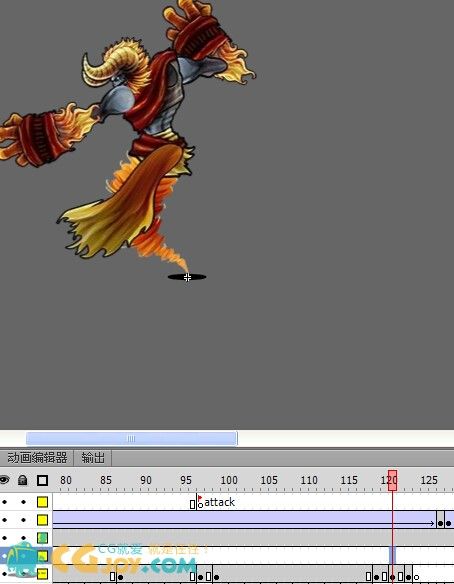This screenshot has height=584, width=454.
Task: Click frame number 110 on the ruler
Action: point(309,480)
